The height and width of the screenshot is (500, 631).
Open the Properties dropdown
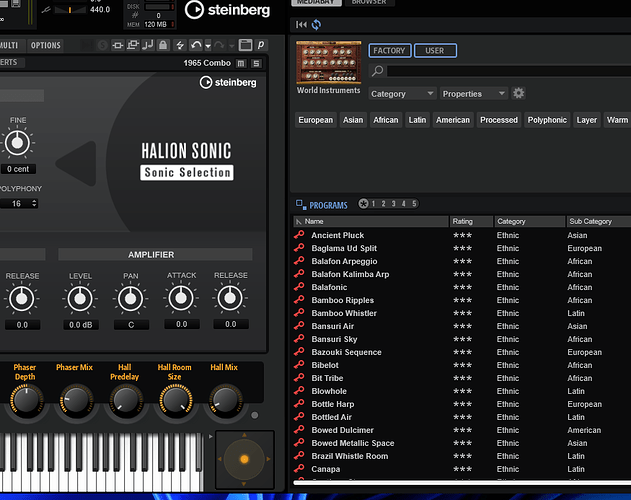(x=475, y=94)
